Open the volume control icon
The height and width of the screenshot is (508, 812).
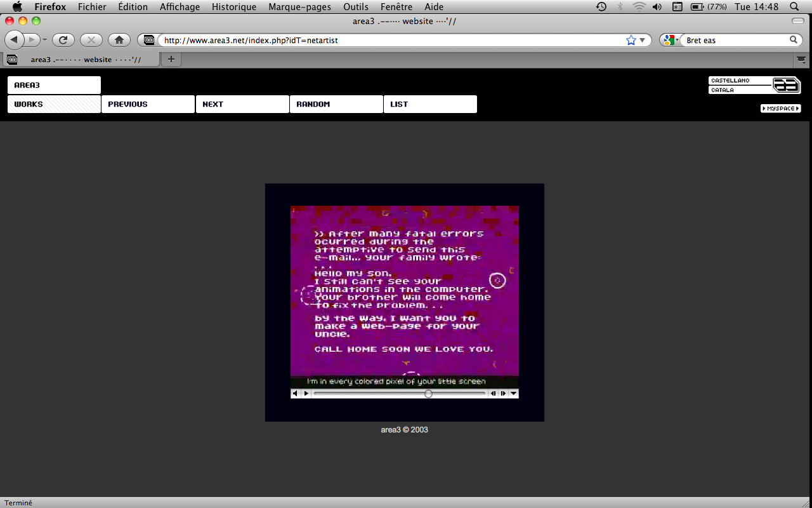click(657, 7)
